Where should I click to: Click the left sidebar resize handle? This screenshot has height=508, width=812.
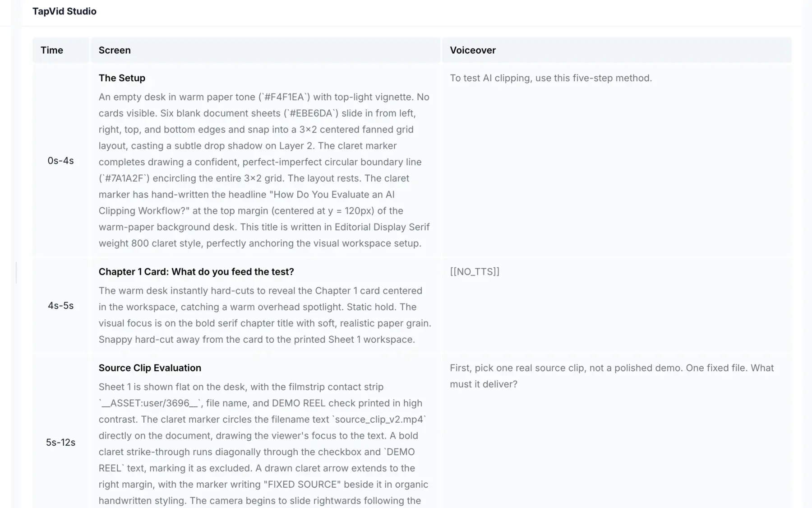coord(16,273)
